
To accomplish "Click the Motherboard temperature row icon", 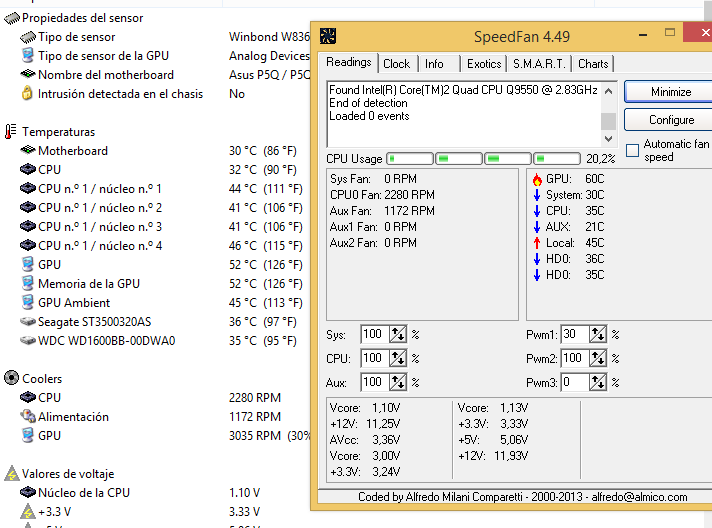I will point(28,149).
